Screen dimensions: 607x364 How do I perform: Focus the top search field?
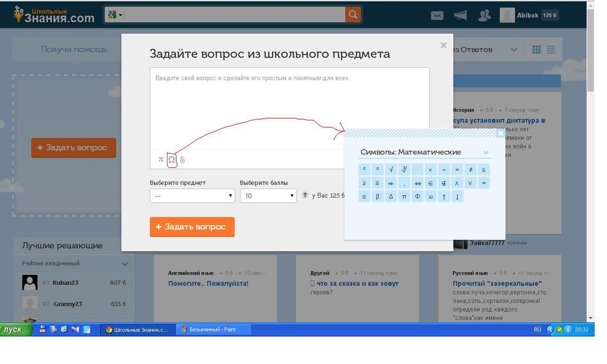pyautogui.click(x=235, y=15)
